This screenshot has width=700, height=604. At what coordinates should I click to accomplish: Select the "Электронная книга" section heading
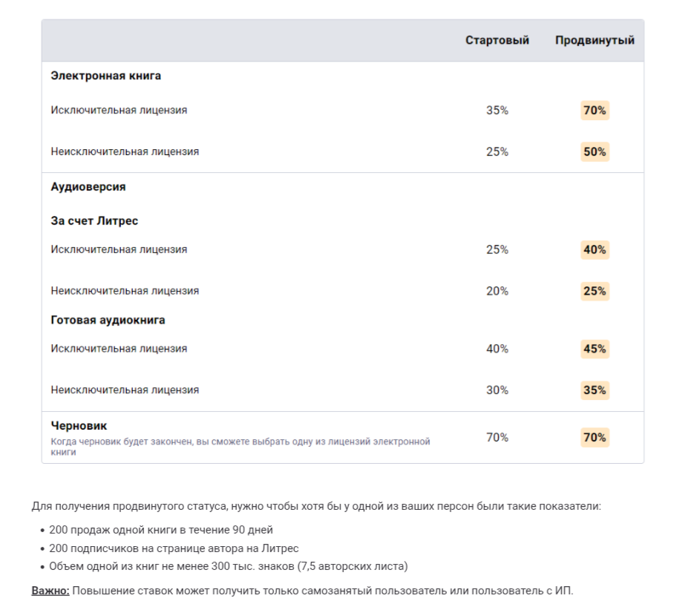[x=105, y=76]
